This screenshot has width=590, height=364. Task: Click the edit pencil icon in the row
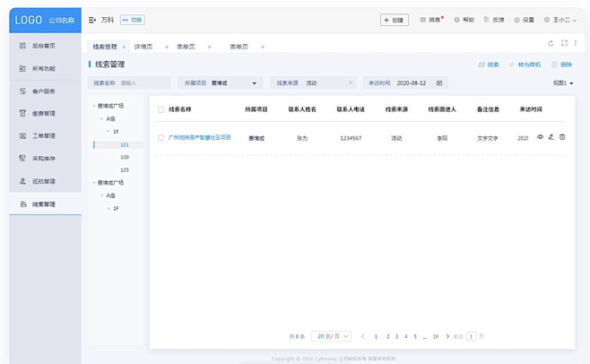pos(551,137)
